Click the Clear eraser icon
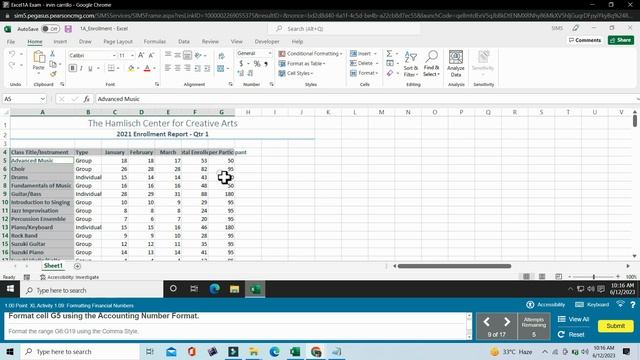640x360 pixels. tap(390, 73)
